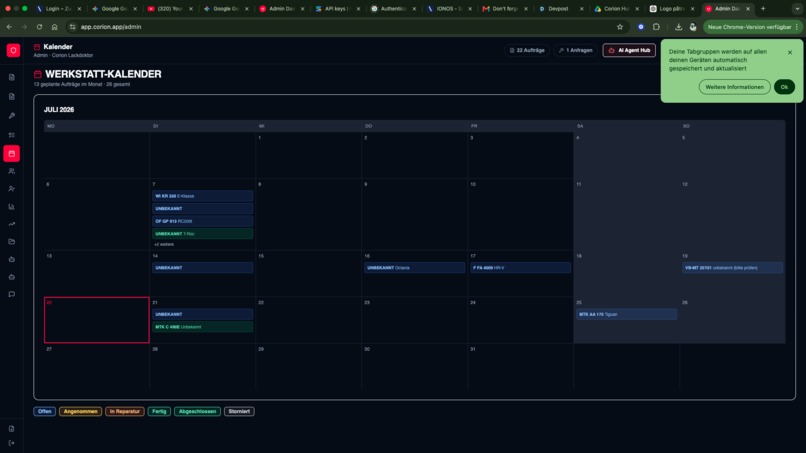Switch to the Devpost tab
This screenshot has height=453, width=806.
(x=558, y=9)
